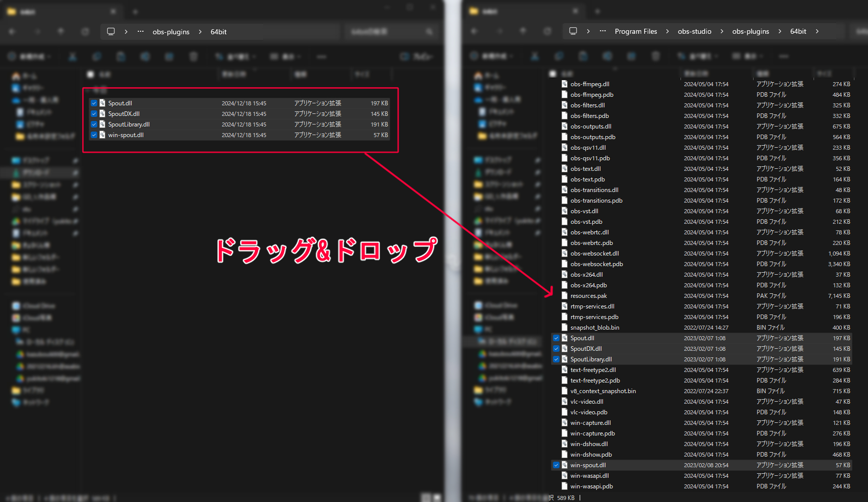868x502 pixels.
Task: Click the Back navigation button in the left window
Action: [12, 31]
